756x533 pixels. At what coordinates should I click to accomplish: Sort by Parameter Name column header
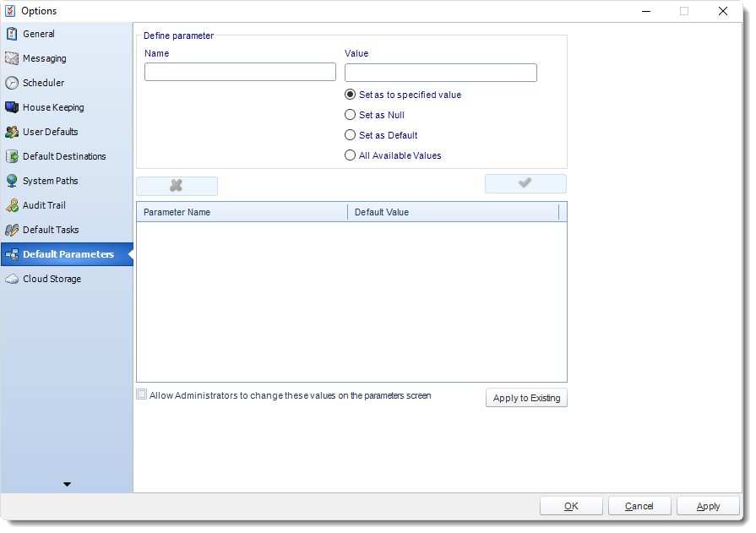[x=242, y=212]
